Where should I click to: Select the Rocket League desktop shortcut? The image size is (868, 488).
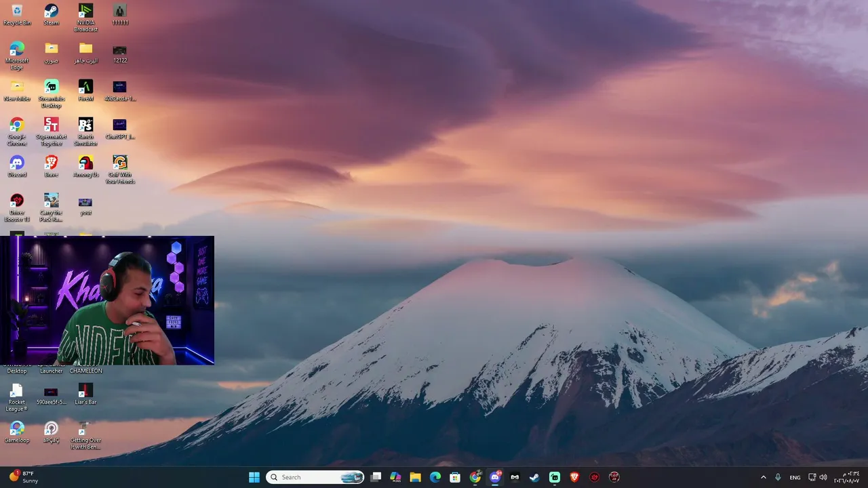point(17,398)
